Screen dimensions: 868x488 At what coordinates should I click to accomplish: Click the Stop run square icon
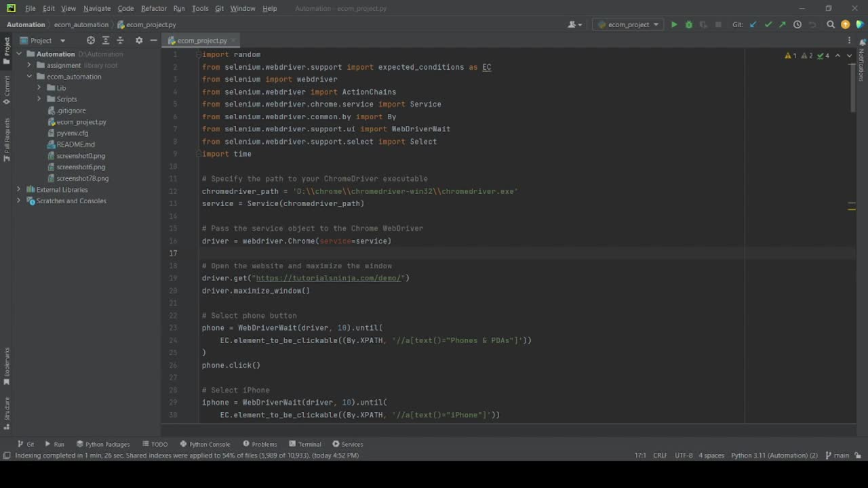coord(719,24)
